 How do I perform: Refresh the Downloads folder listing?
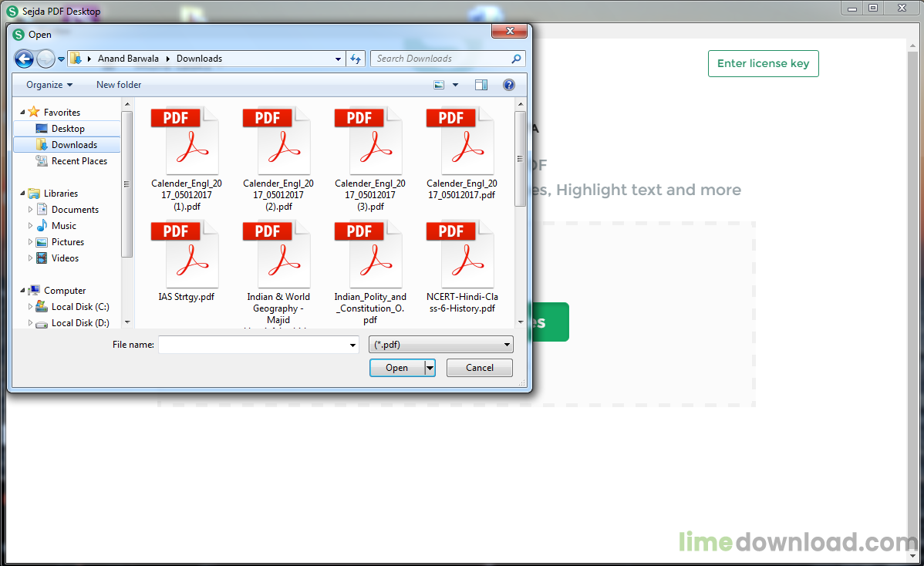point(356,59)
